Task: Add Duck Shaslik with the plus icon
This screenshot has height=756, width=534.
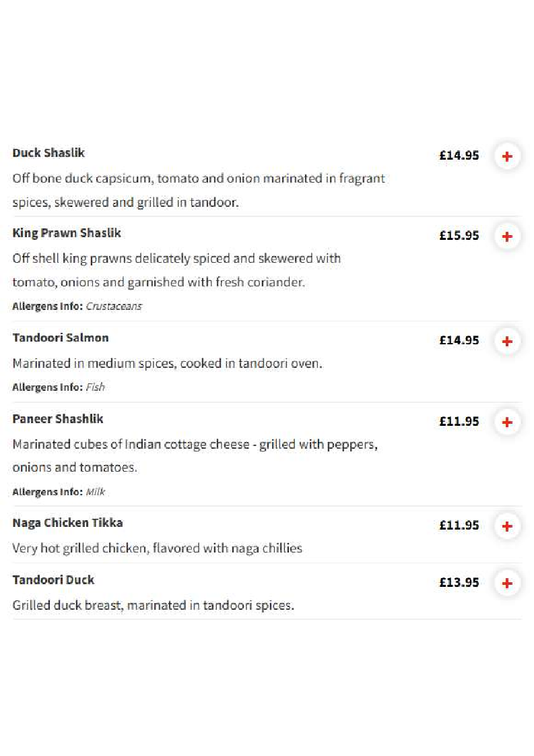Action: point(507,156)
